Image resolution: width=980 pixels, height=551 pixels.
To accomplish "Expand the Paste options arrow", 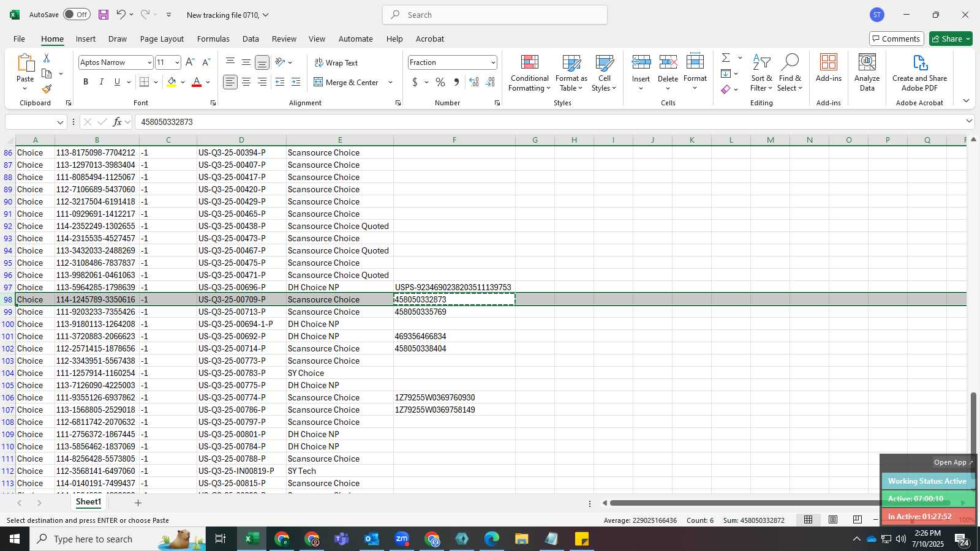I will [x=25, y=89].
